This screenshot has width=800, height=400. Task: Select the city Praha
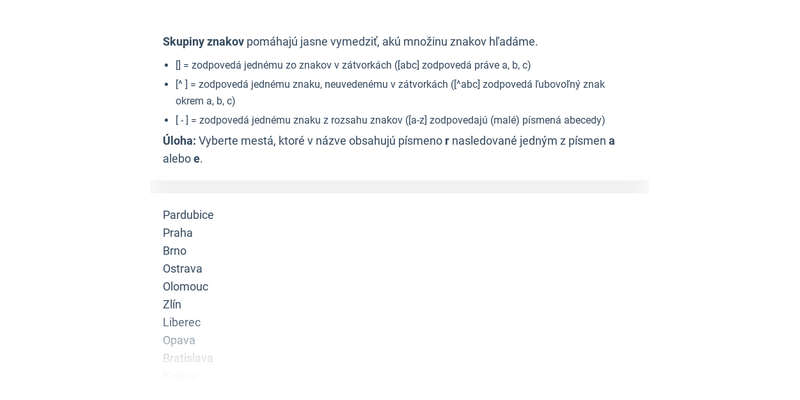coord(178,233)
